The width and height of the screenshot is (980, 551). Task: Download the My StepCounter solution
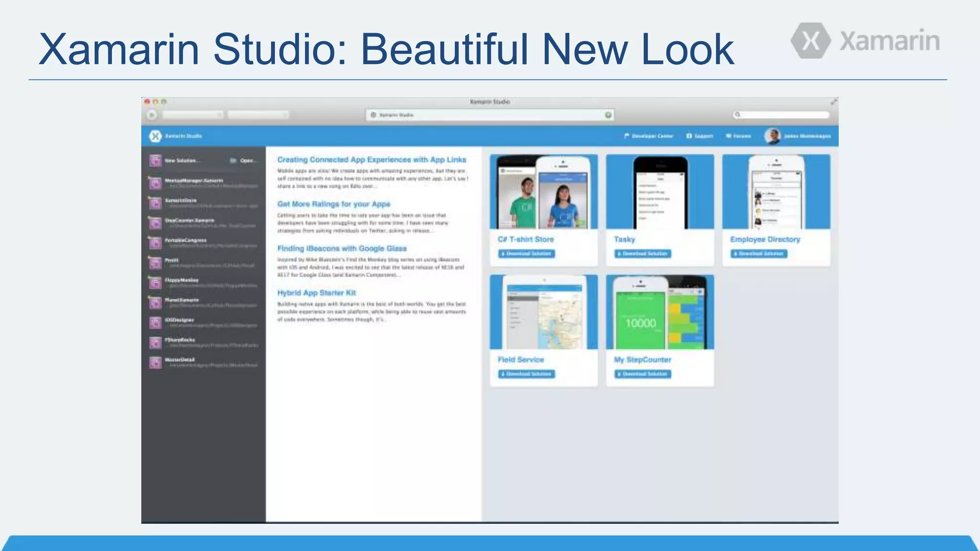(643, 374)
